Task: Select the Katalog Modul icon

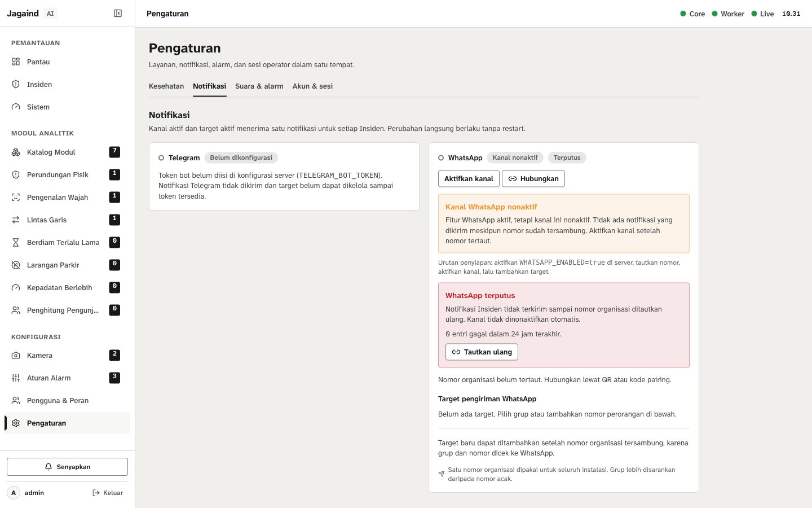Action: (16, 152)
